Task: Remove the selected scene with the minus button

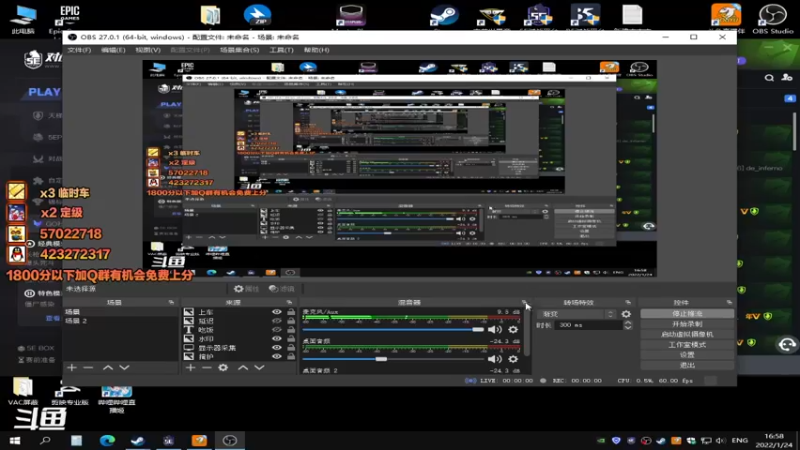Action: click(x=88, y=367)
